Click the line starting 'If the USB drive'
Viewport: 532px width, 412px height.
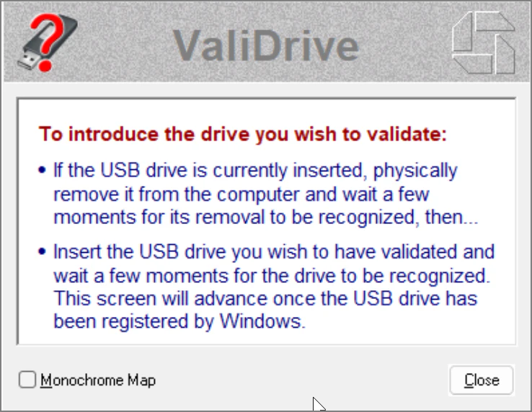coord(255,171)
